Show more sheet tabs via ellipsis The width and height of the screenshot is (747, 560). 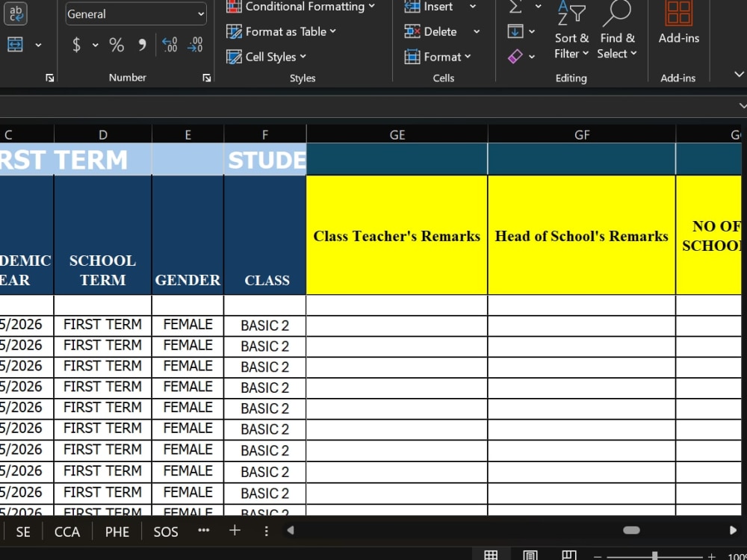click(x=204, y=530)
